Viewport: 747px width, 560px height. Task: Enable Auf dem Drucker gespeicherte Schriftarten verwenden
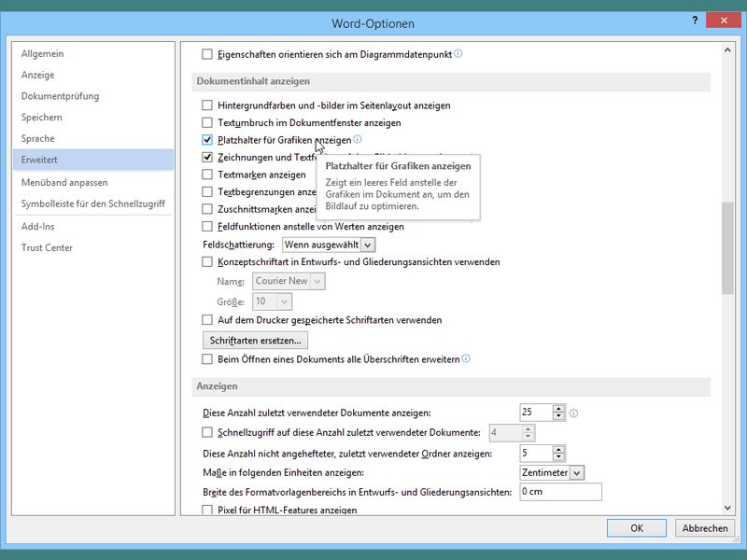206,320
